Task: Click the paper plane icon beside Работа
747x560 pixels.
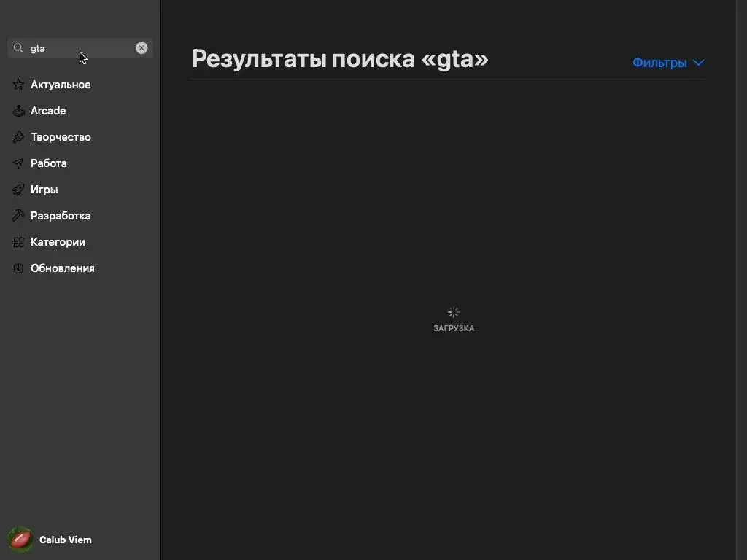Action: (18, 163)
